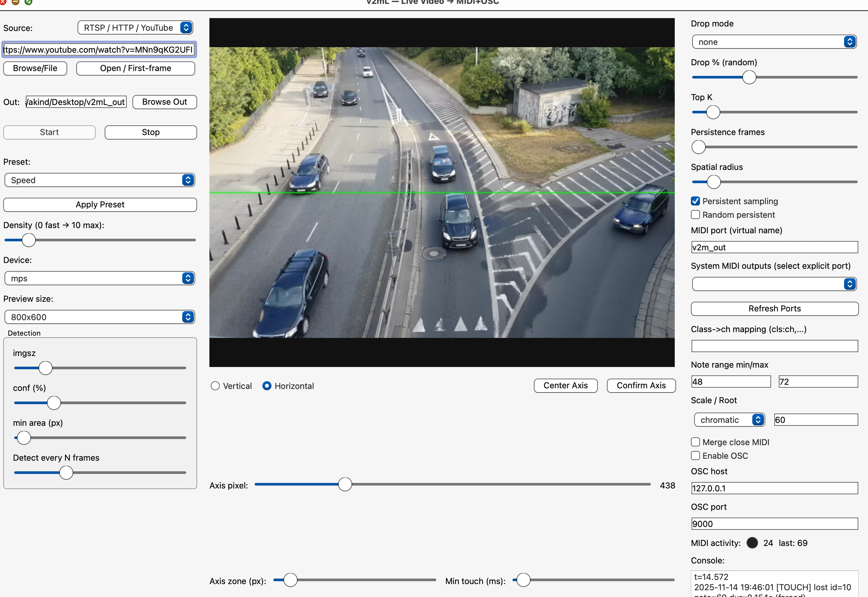The height and width of the screenshot is (597, 868).
Task: Click the Browse Out button
Action: click(x=164, y=102)
